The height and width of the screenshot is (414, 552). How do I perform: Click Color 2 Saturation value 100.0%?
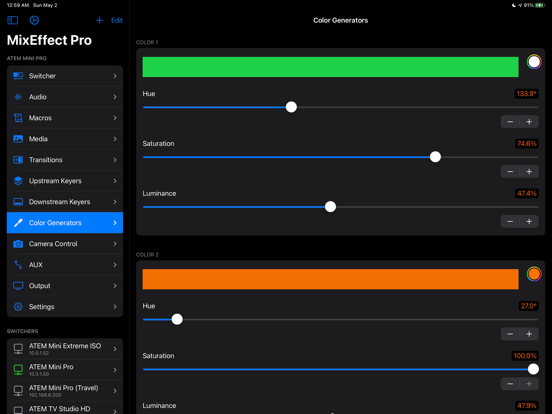(525, 356)
